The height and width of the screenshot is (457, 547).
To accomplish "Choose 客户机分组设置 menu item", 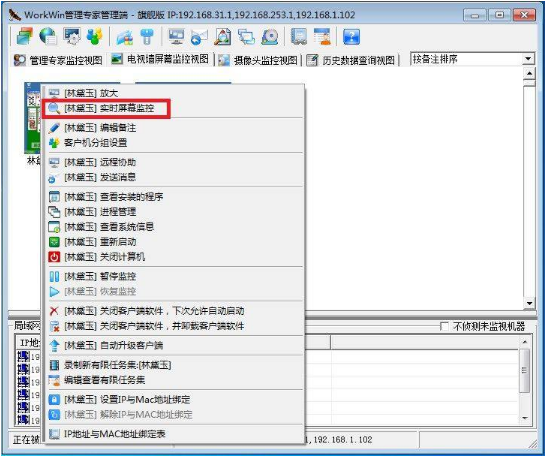I will (173, 143).
